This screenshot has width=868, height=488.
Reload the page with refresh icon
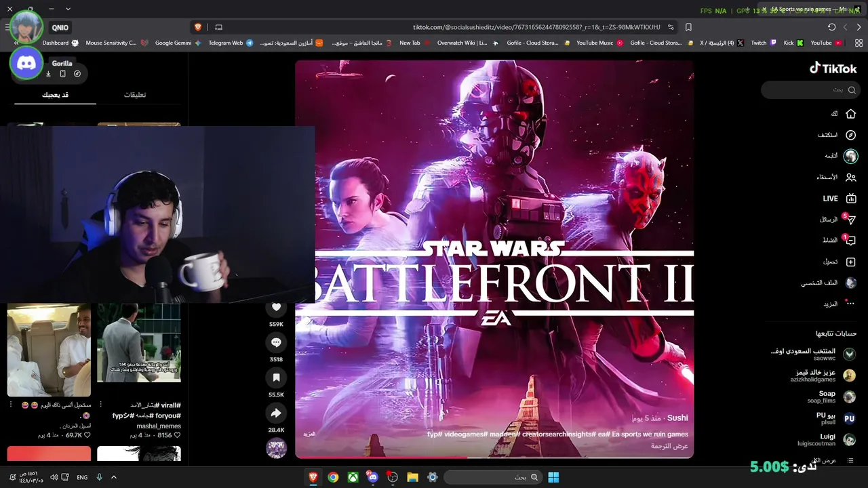[832, 27]
